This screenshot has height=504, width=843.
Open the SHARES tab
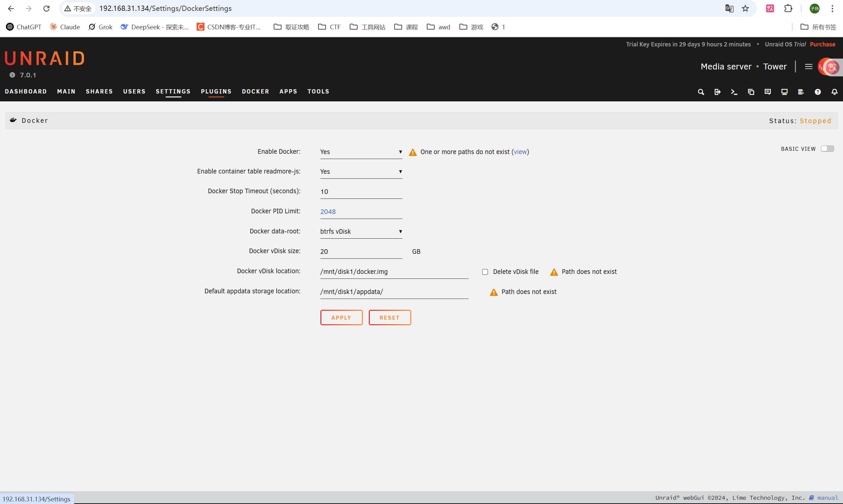99,92
